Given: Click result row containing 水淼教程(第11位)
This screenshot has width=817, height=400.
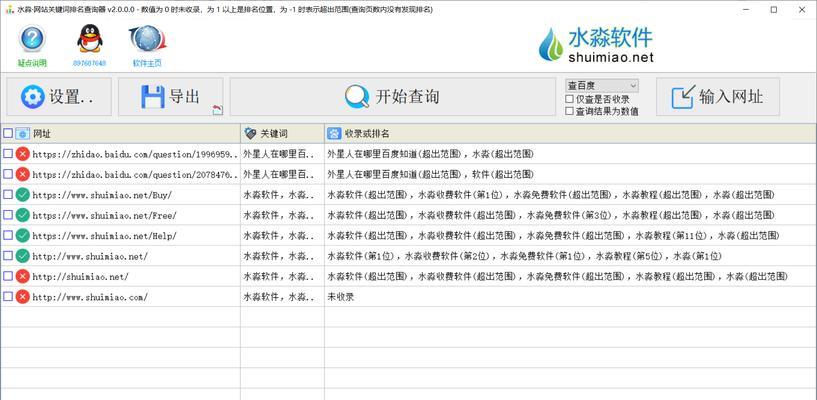Looking at the screenshot, I should click(x=553, y=235).
